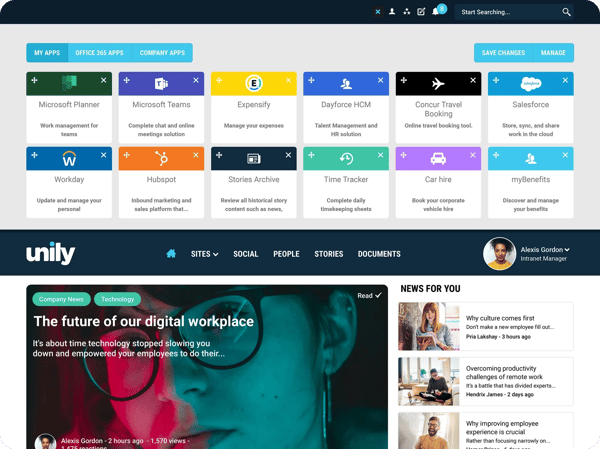Remove the Hubspot app tile
The height and width of the screenshot is (449, 600).
tap(196, 155)
